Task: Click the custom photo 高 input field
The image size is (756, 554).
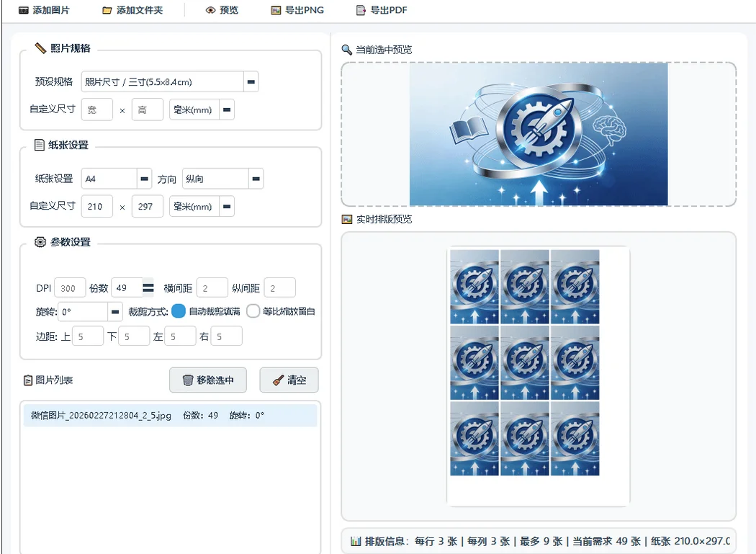Action: click(x=148, y=110)
